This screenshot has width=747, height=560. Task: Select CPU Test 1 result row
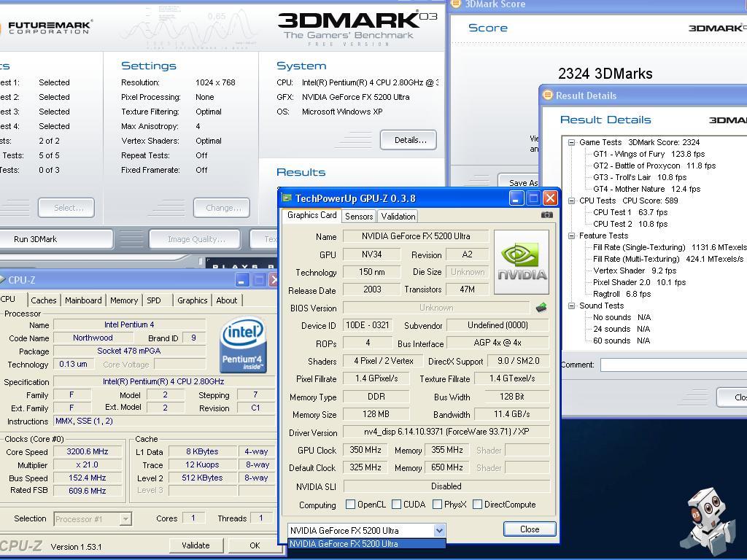(x=630, y=212)
